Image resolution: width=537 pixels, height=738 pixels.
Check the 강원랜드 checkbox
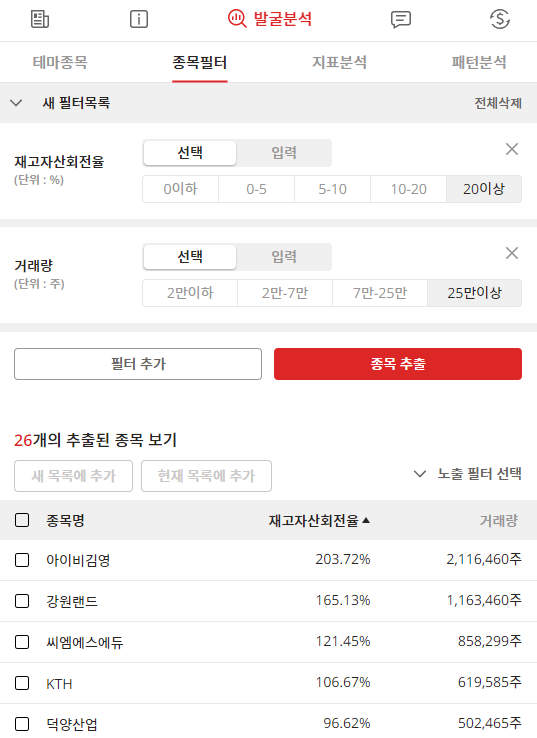click(x=22, y=601)
